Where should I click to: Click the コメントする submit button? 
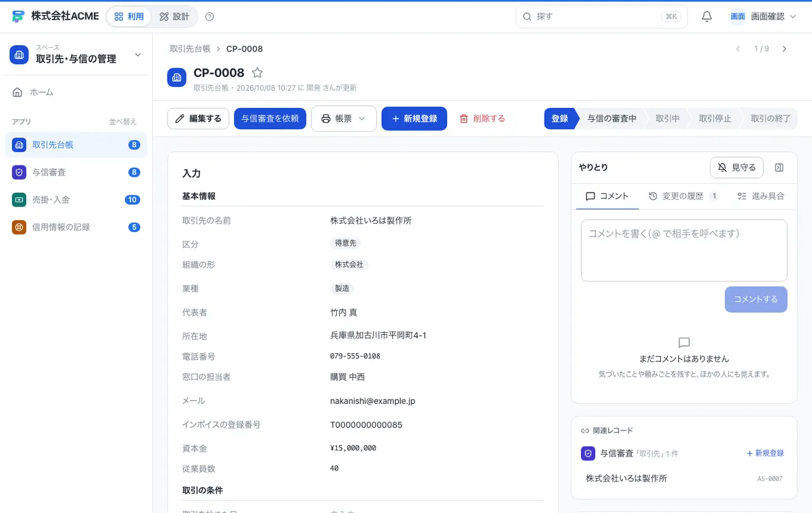coord(756,299)
